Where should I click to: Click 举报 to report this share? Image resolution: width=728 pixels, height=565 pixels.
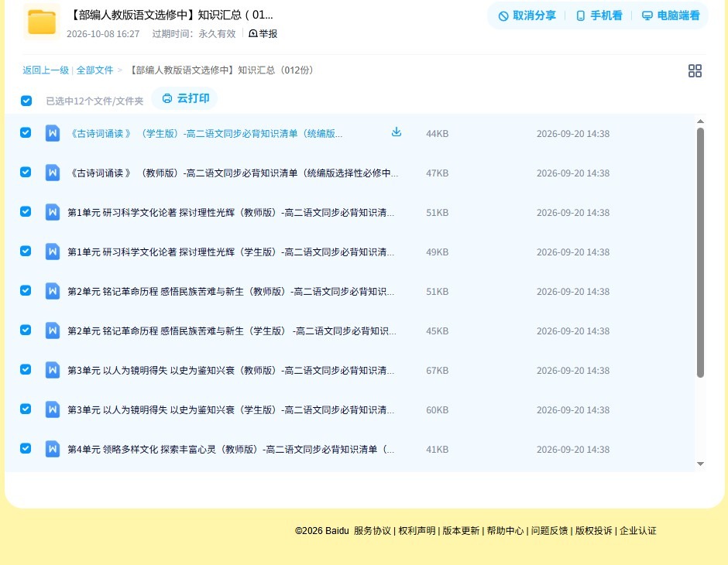click(x=263, y=33)
